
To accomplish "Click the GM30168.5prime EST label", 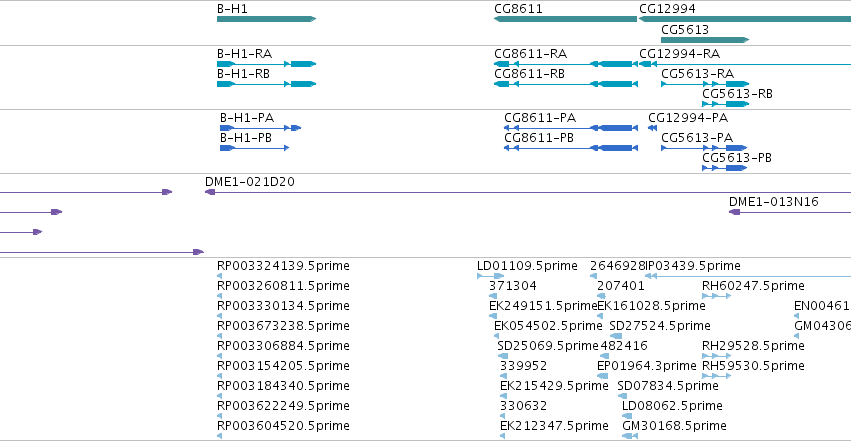I will click(x=674, y=426).
